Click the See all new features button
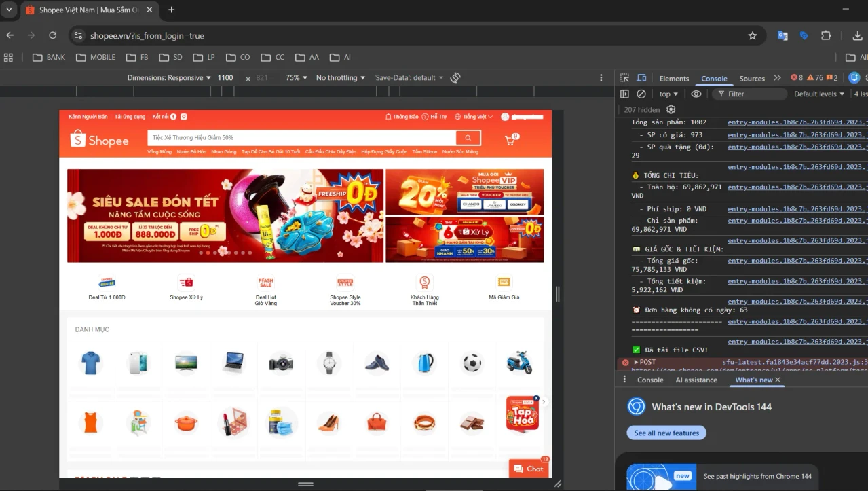 coord(666,433)
